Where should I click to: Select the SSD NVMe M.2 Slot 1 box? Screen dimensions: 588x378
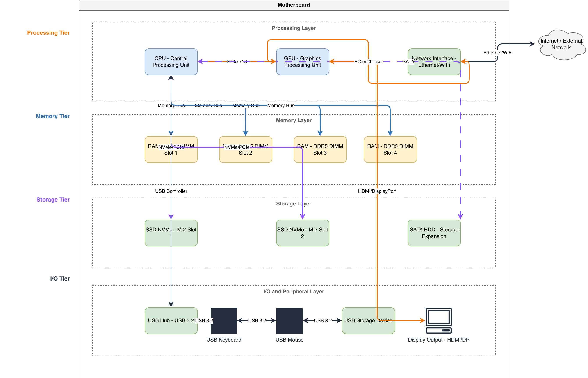(171, 233)
